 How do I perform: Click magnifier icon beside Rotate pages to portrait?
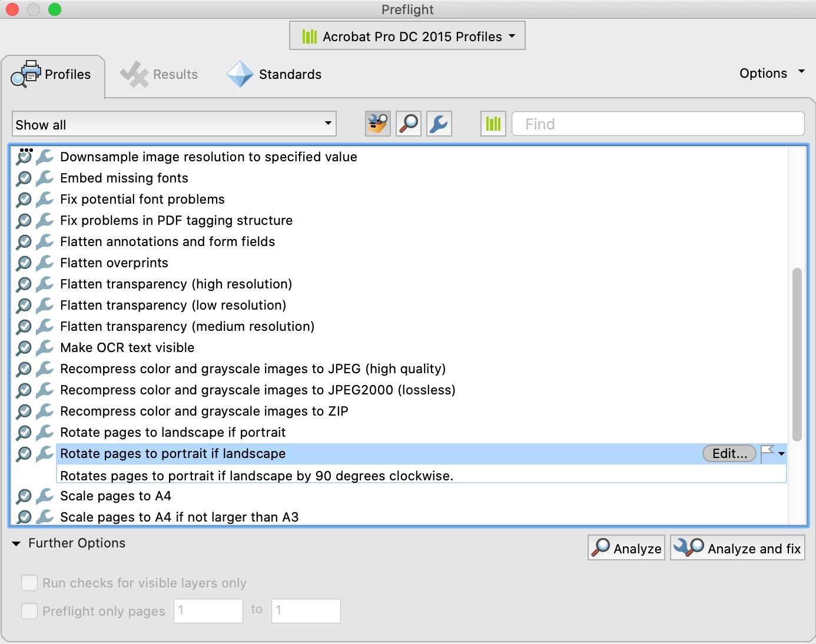point(24,454)
